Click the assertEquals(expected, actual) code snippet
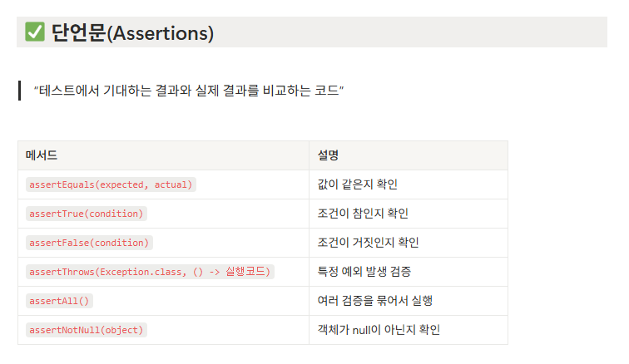Screen dimensions: 629x364 tap(111, 184)
